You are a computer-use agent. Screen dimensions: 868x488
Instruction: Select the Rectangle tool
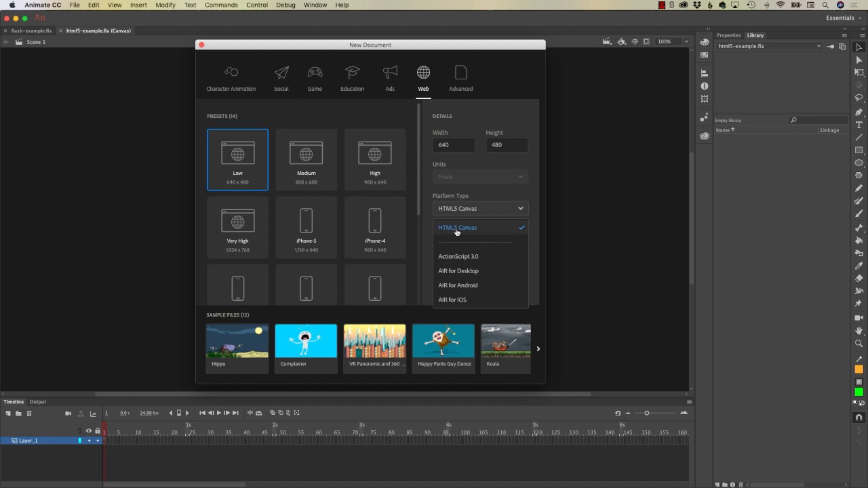pos(859,150)
